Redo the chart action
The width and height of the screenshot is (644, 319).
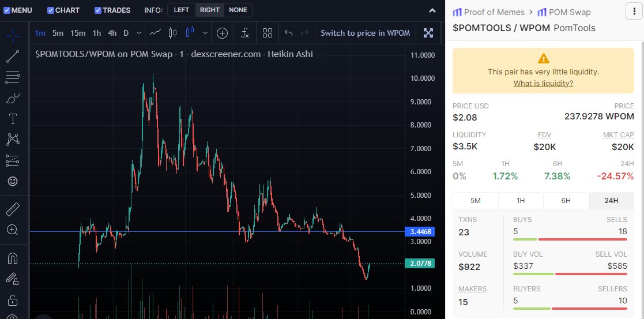pos(305,33)
